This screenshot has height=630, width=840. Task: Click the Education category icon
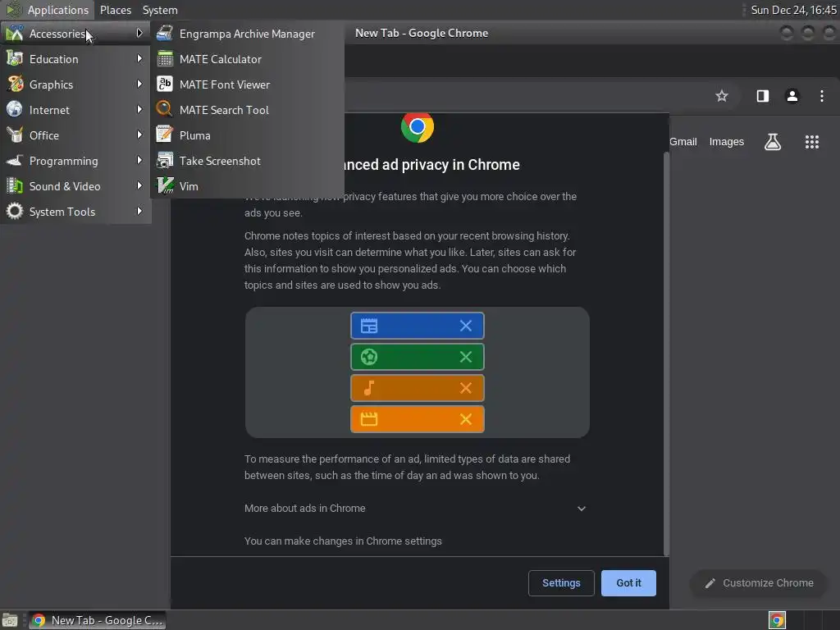click(15, 59)
